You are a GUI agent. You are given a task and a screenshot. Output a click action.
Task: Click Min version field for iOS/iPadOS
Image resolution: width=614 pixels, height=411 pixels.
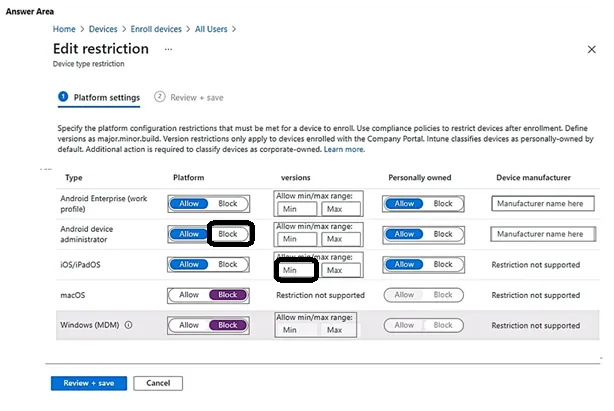(296, 270)
